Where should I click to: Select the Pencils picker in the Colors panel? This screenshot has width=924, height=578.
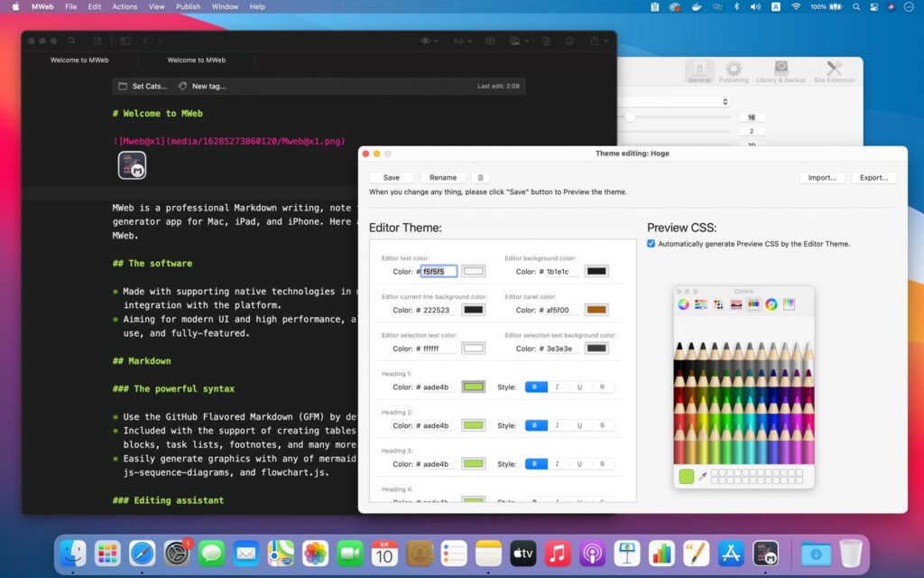pyautogui.click(x=754, y=304)
